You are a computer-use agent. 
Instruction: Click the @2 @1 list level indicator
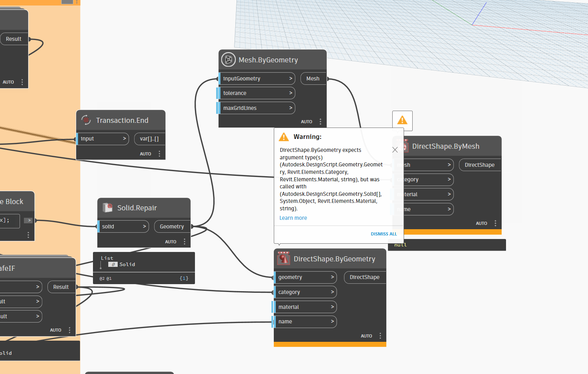105,279
